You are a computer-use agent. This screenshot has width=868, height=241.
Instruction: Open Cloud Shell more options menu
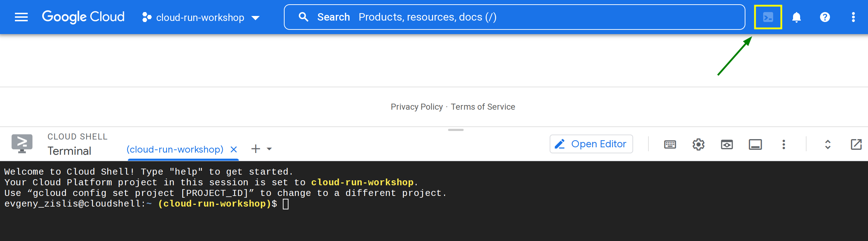point(783,144)
